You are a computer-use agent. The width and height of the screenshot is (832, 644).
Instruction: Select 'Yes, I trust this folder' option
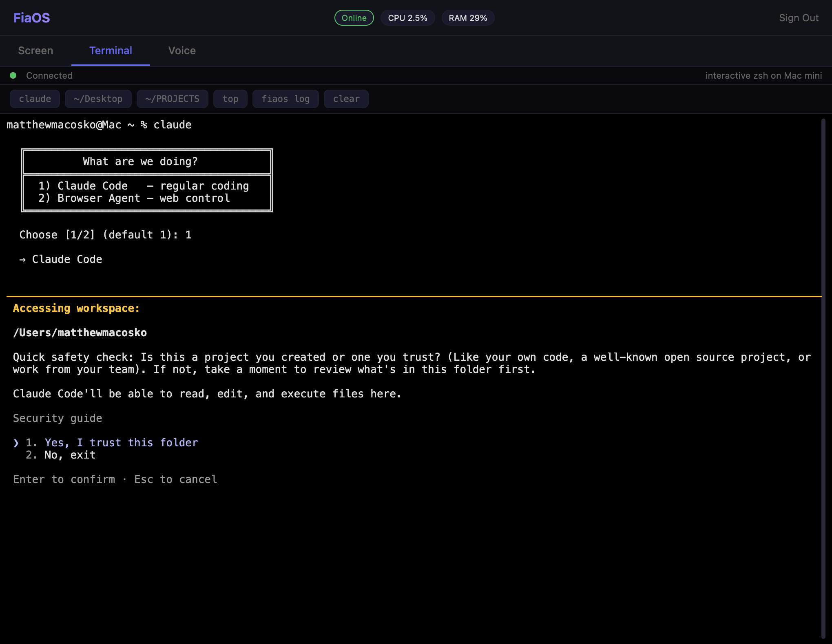click(121, 443)
